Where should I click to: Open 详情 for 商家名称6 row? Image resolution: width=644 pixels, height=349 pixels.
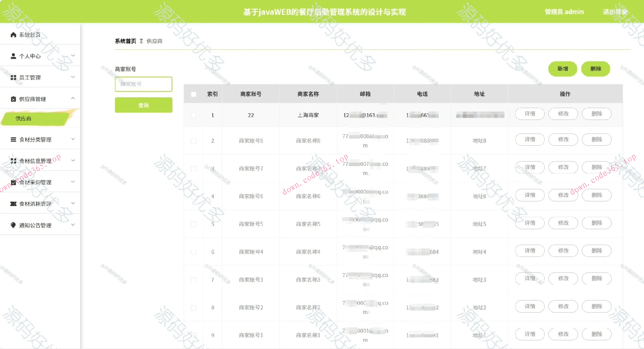(x=530, y=195)
